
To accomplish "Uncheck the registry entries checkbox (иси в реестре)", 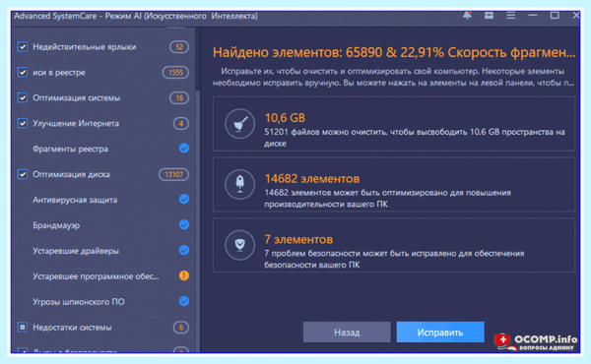I will coord(23,72).
